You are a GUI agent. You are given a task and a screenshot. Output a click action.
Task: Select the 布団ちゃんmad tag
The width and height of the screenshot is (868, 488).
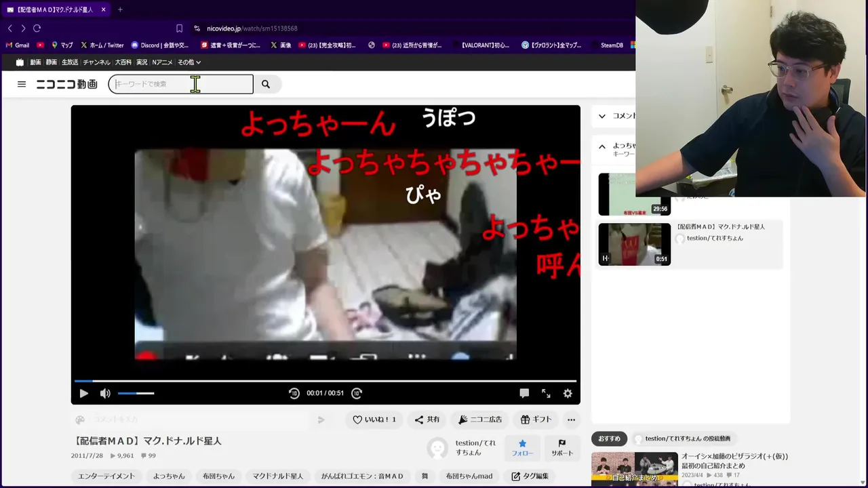point(469,476)
